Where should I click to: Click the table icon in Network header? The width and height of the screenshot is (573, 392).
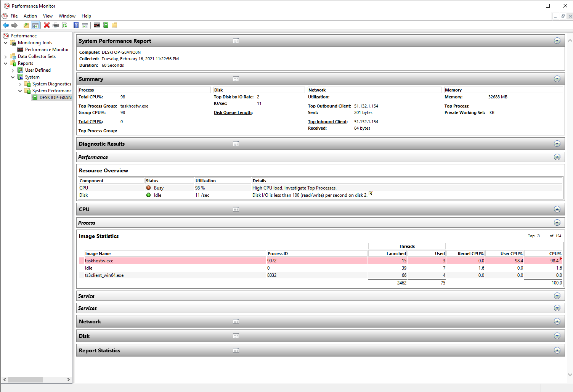point(236,321)
